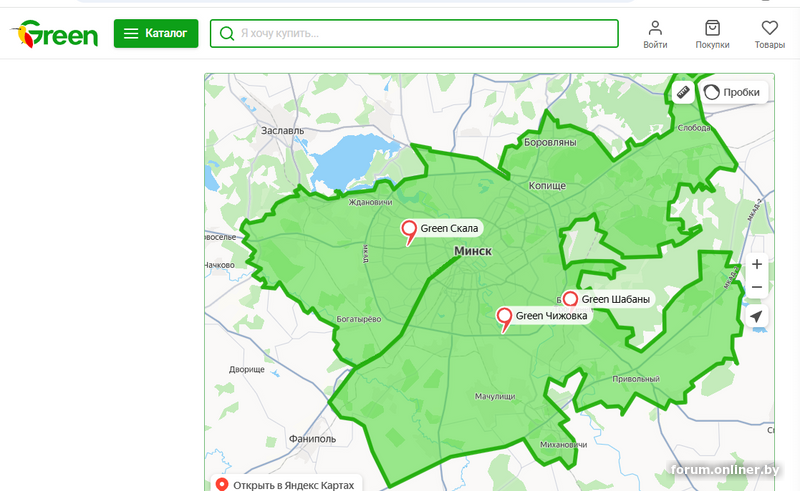Click the Green Шабаны label text
This screenshot has width=800, height=491.
pos(615,299)
